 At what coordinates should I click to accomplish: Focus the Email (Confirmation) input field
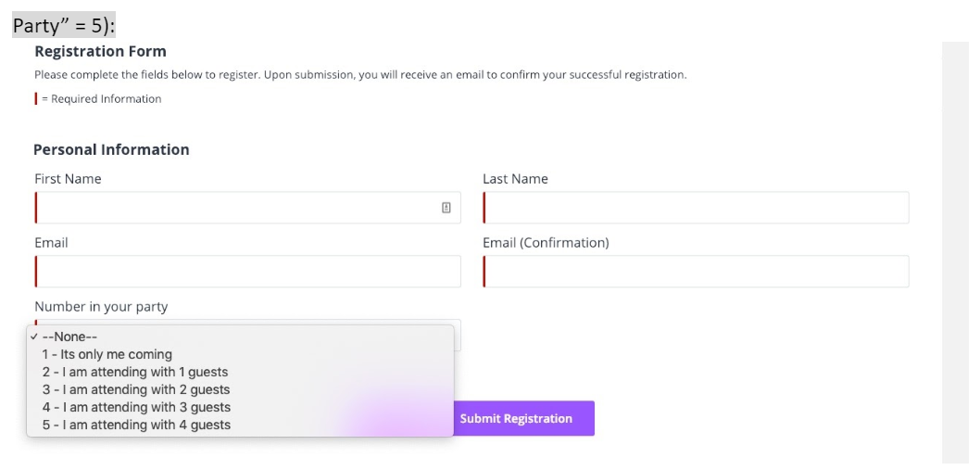[x=696, y=272]
